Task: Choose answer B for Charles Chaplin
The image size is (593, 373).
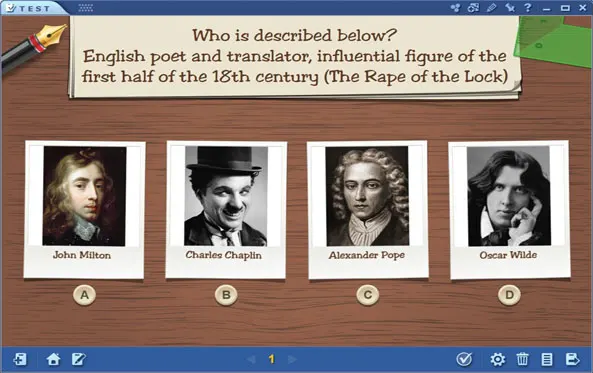Action: [x=226, y=295]
